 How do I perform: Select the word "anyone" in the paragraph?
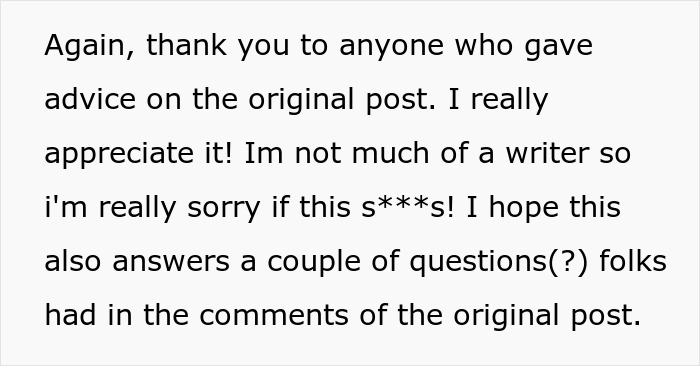[392, 47]
